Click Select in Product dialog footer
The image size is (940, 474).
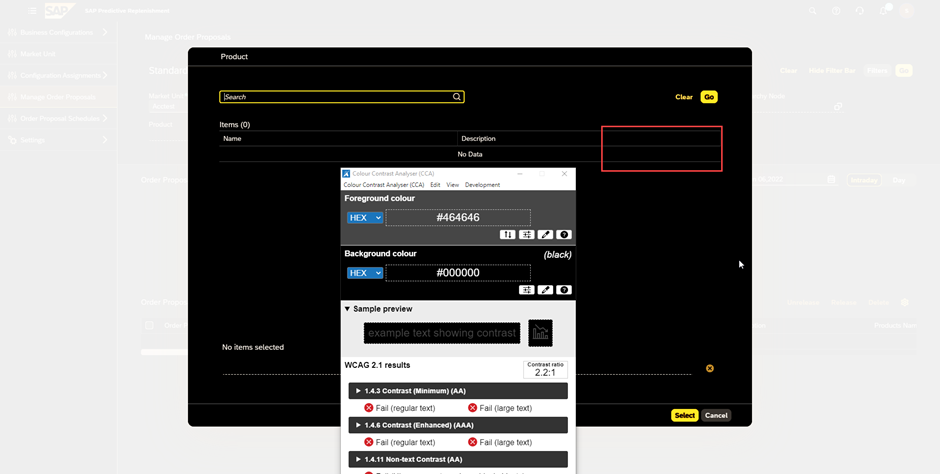pos(685,415)
